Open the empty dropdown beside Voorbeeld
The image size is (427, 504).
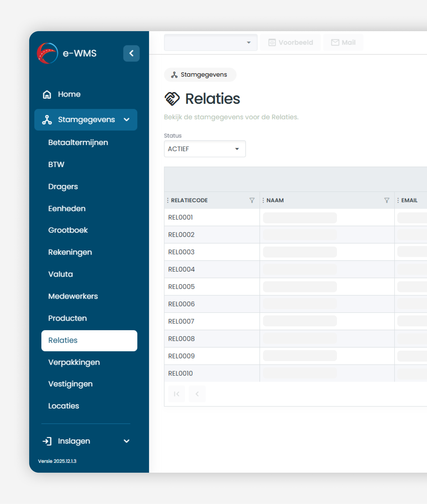point(211,42)
